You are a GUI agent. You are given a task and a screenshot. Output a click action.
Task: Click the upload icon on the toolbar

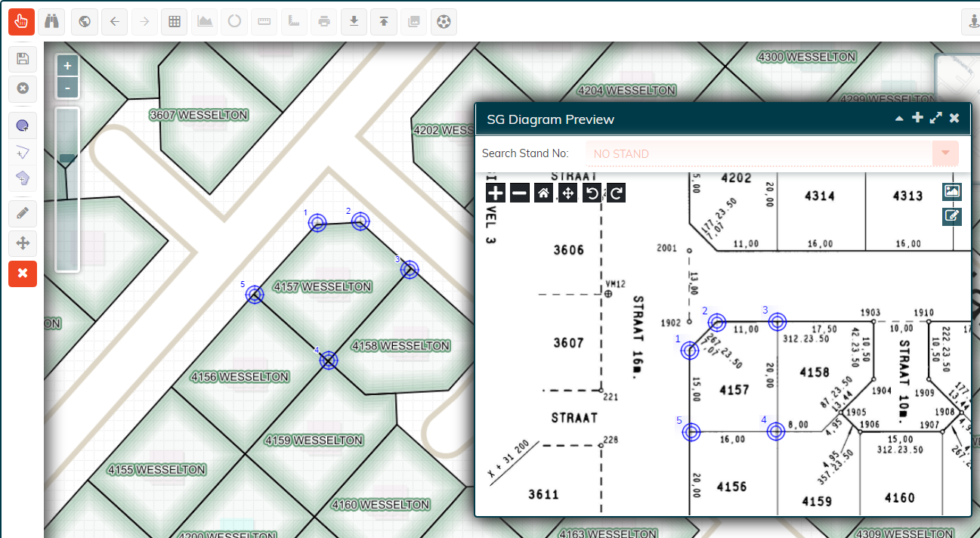coord(383,22)
